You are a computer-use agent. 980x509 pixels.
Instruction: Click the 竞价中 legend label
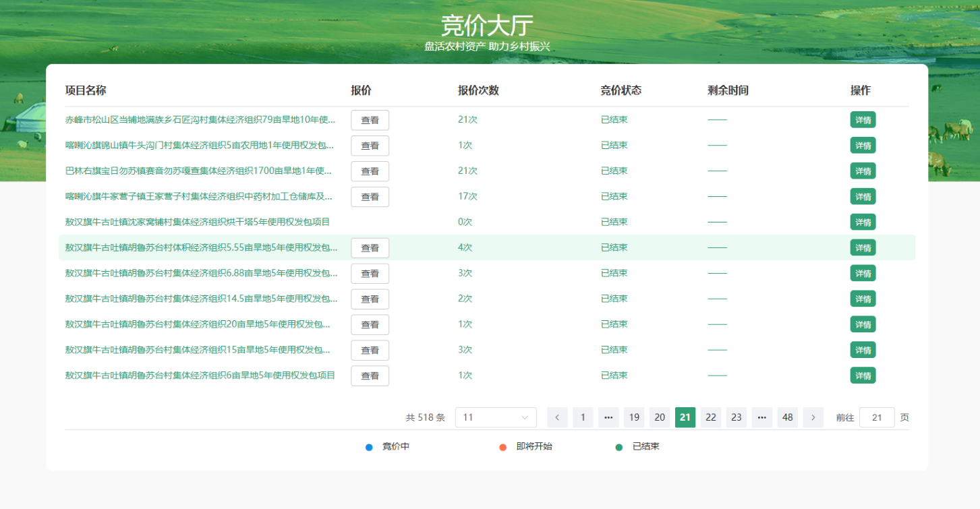click(396, 446)
